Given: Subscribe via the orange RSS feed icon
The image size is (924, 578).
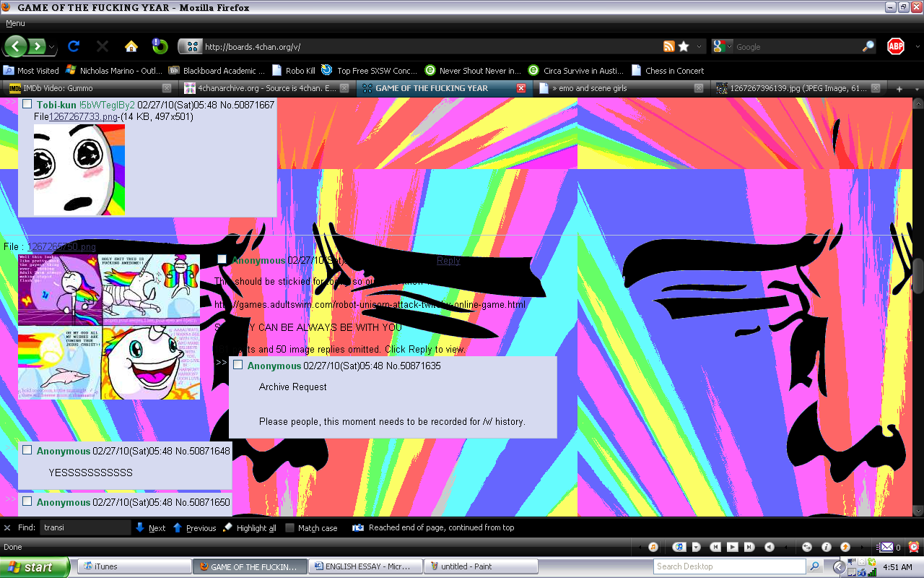Looking at the screenshot, I should (668, 47).
